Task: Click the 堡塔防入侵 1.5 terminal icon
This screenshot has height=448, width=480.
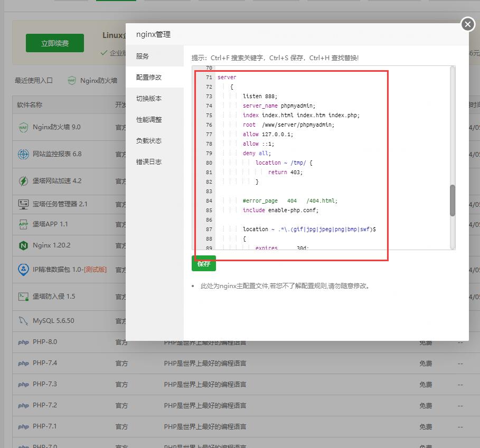Action: (23, 297)
